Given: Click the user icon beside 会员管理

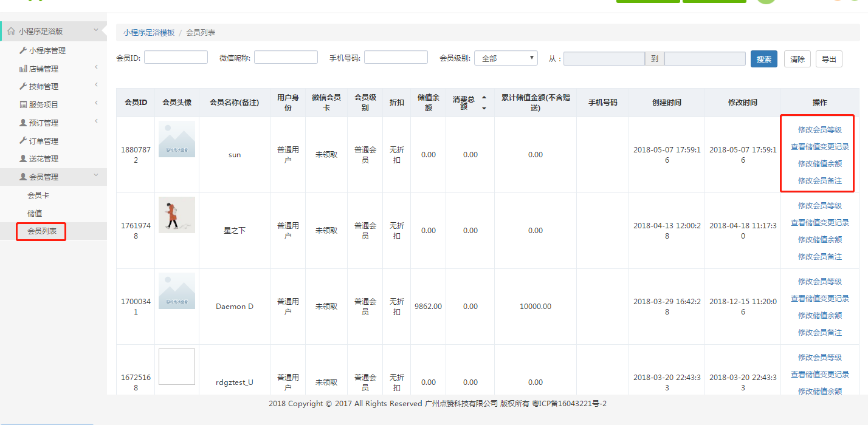Looking at the screenshot, I should pyautogui.click(x=23, y=177).
